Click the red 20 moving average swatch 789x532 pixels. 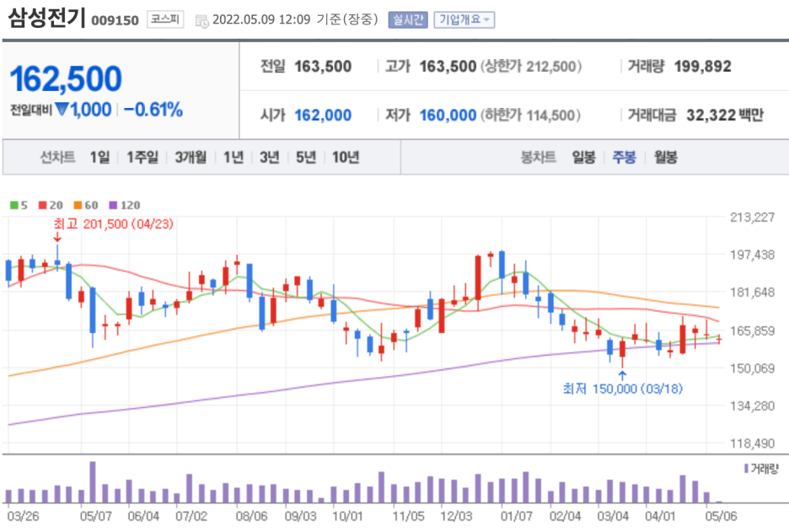[43, 206]
